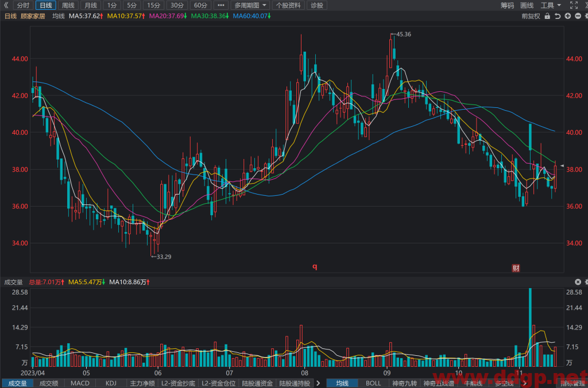Click the blue MA60:40.07 label

click(252, 16)
